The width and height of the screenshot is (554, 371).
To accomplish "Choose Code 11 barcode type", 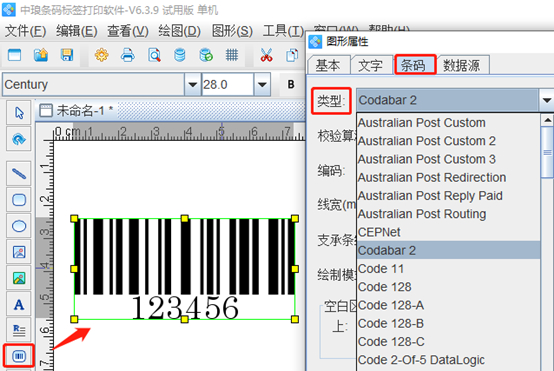I will 448,269.
